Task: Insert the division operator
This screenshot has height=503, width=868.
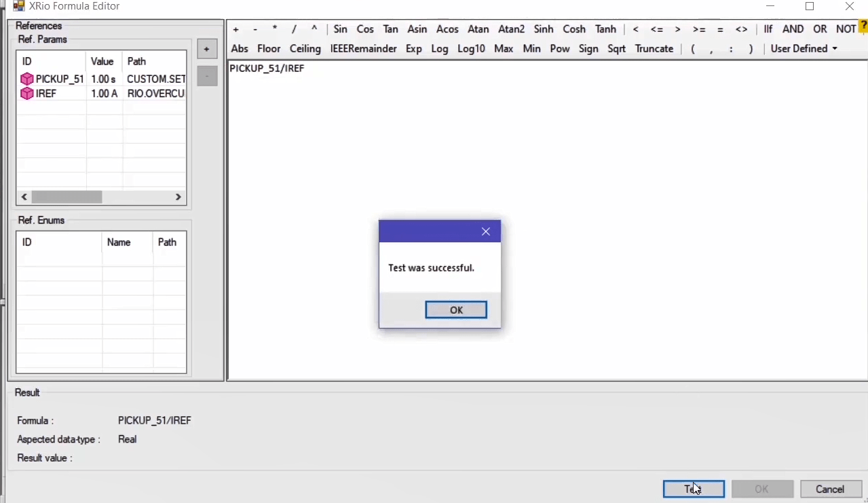Action: (294, 29)
